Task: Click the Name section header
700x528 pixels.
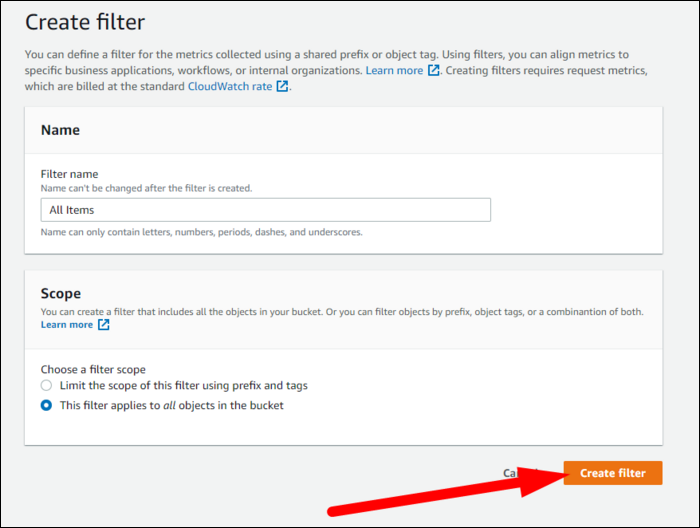Action: (x=60, y=130)
